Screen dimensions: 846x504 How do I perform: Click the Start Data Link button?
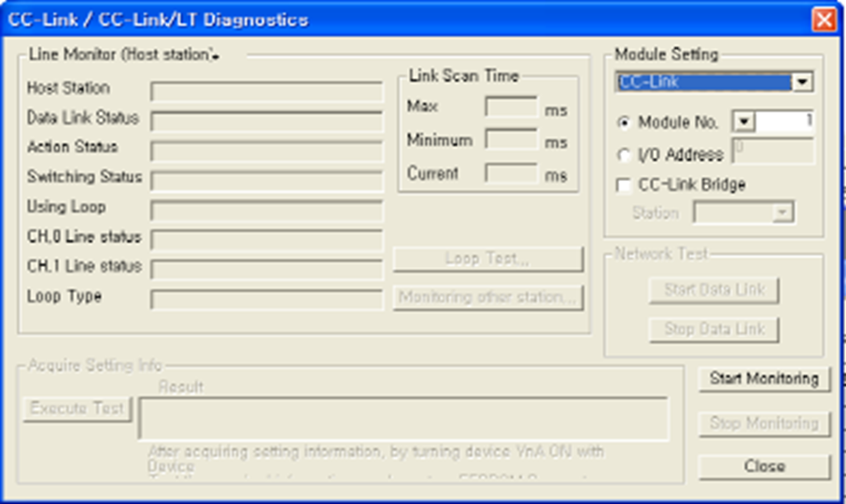point(713,290)
